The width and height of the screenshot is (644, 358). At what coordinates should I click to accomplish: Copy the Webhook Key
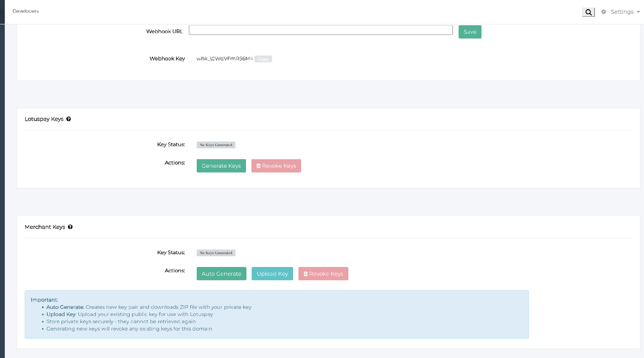(x=263, y=59)
